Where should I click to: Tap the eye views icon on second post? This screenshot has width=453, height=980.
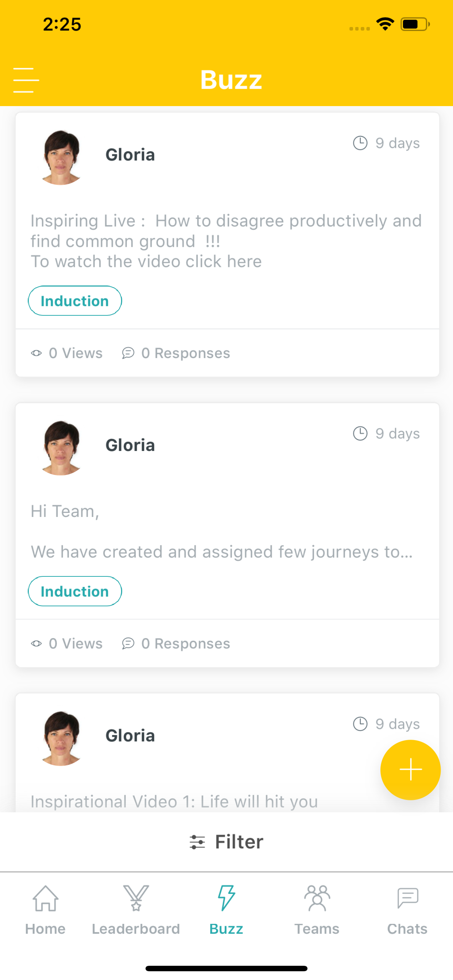(x=36, y=643)
